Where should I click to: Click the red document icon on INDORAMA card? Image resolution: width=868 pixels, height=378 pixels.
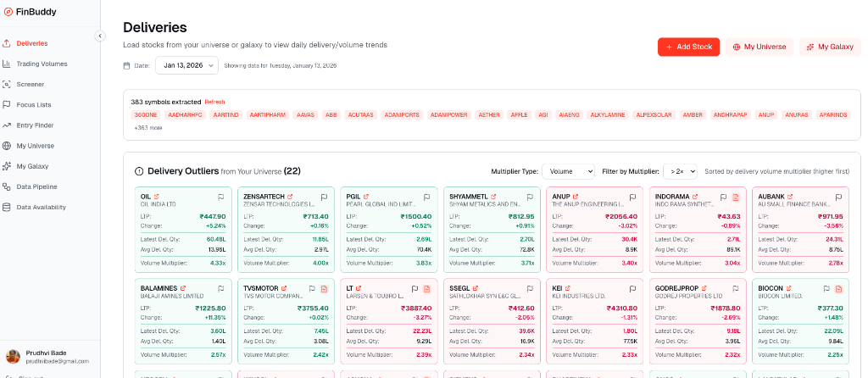pyautogui.click(x=736, y=197)
